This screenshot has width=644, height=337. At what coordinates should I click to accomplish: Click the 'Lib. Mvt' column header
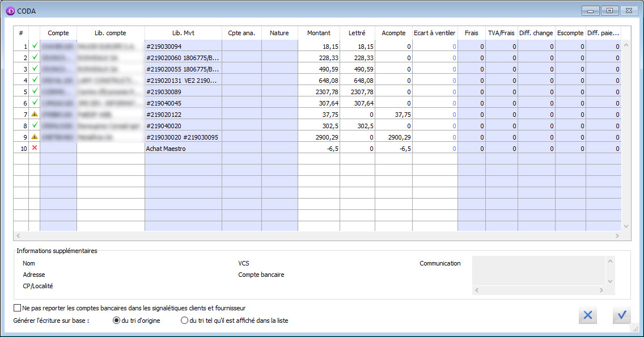tap(183, 33)
